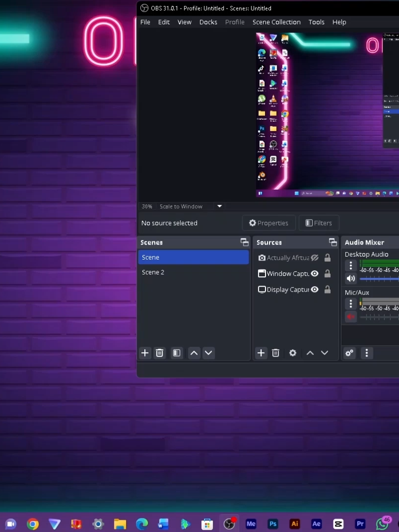Click the Filters button
399x532 pixels.
tap(319, 223)
